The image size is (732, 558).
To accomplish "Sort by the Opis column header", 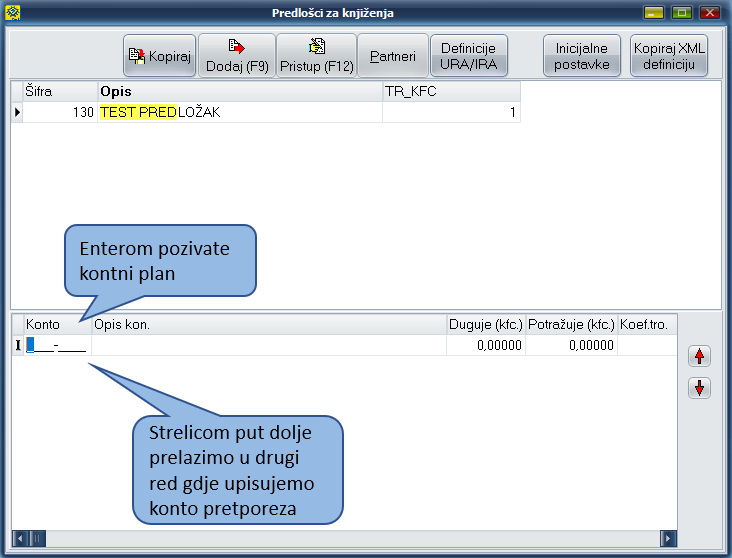I will (x=239, y=92).
